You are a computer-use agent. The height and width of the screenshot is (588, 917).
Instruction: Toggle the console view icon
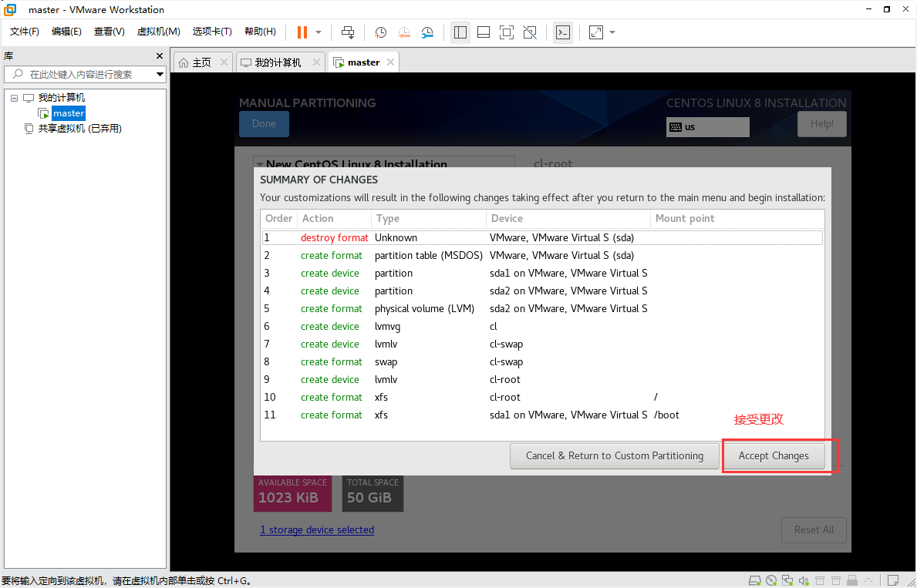tap(562, 32)
